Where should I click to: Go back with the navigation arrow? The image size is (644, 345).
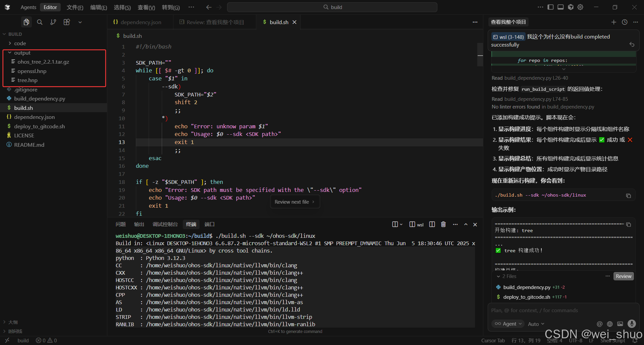(x=209, y=7)
